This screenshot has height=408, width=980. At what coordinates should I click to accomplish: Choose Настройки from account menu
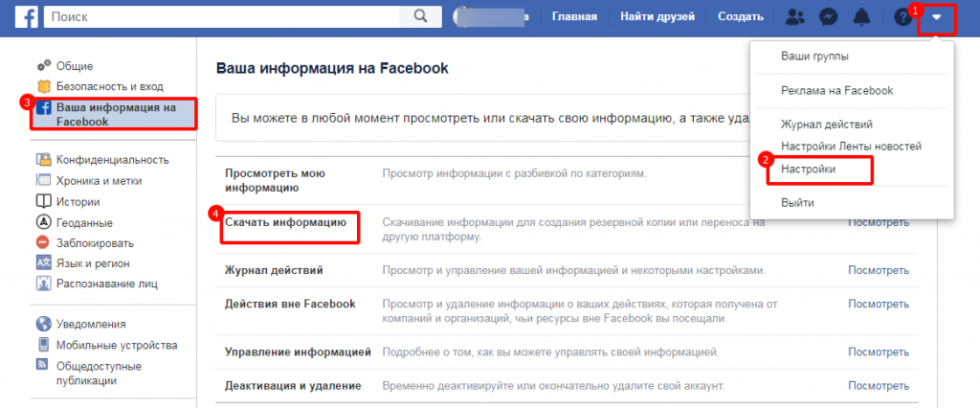(x=808, y=169)
